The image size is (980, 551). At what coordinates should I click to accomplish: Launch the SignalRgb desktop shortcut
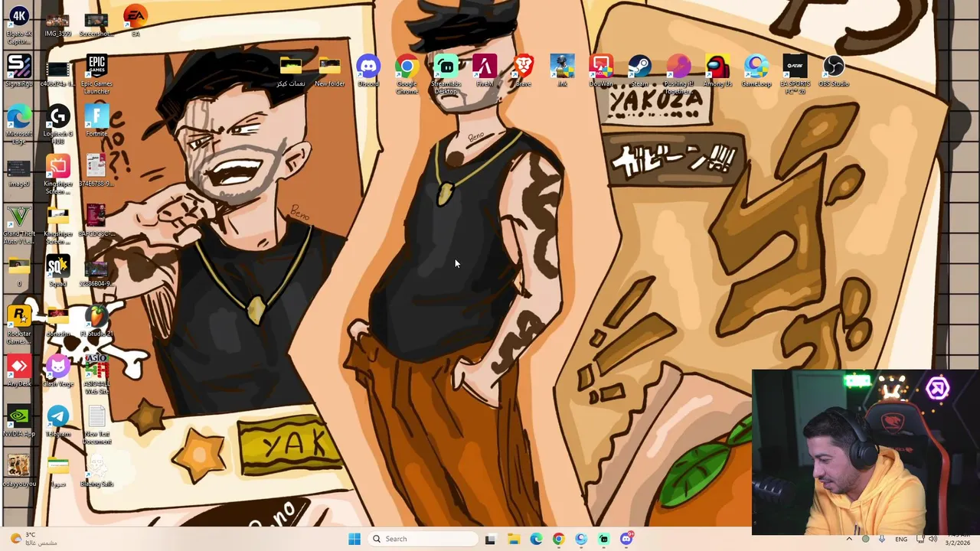19,71
